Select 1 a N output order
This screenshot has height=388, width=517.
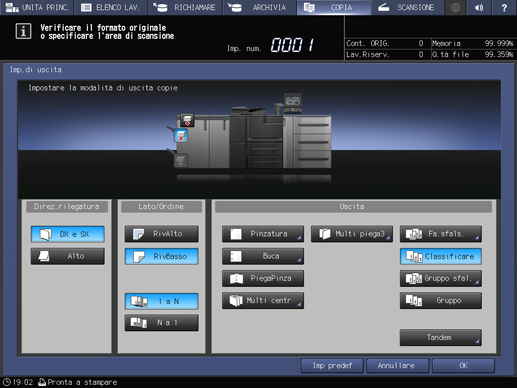pos(162,301)
